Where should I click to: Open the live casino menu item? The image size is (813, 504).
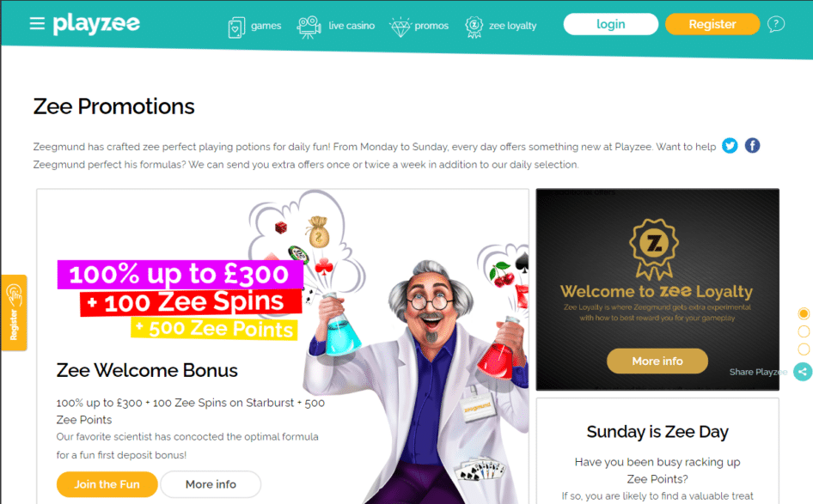[351, 26]
